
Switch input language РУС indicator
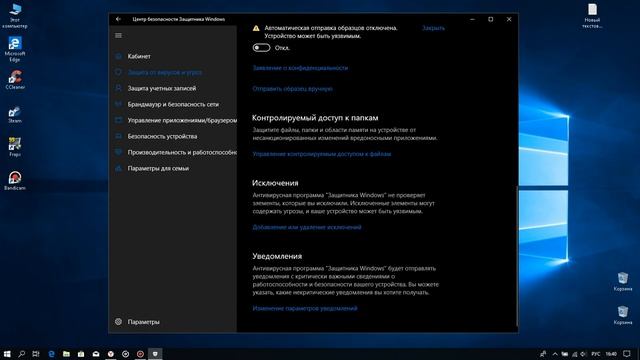pos(596,354)
